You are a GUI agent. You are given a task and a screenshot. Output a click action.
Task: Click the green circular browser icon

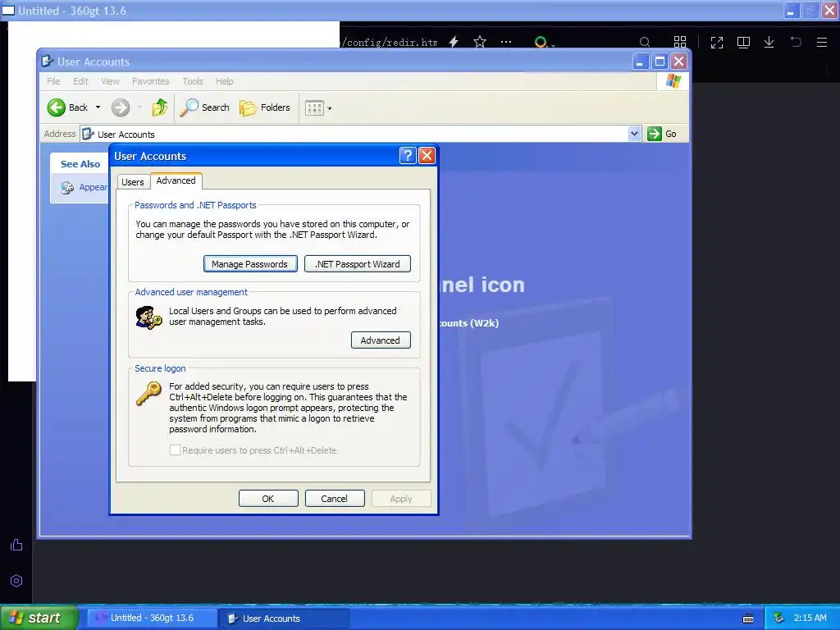click(x=541, y=42)
